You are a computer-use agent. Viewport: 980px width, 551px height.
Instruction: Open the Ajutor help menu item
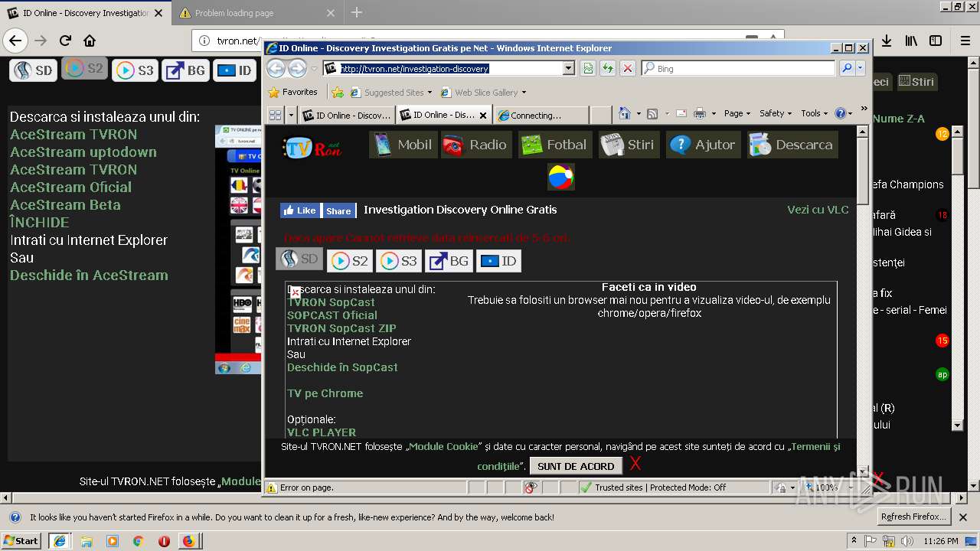tap(703, 145)
